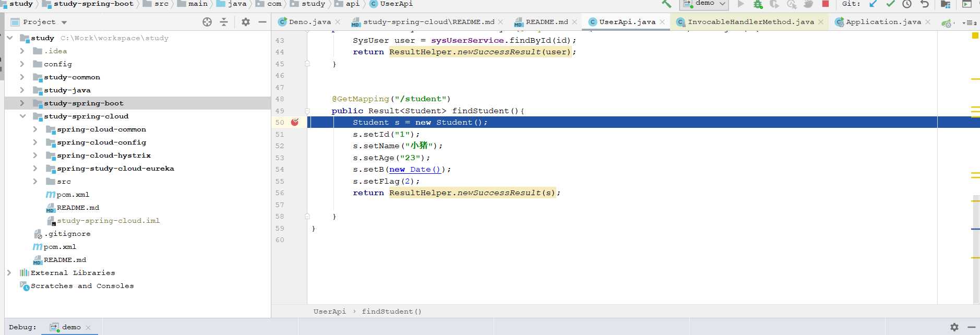Open Project panel settings gear
Viewport: 980px width, 335px height.
(x=245, y=22)
